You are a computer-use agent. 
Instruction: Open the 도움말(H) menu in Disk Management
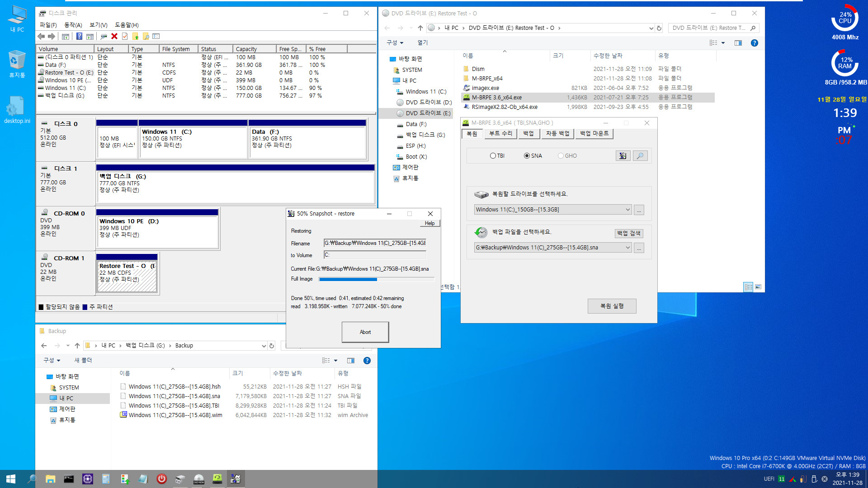coord(127,25)
